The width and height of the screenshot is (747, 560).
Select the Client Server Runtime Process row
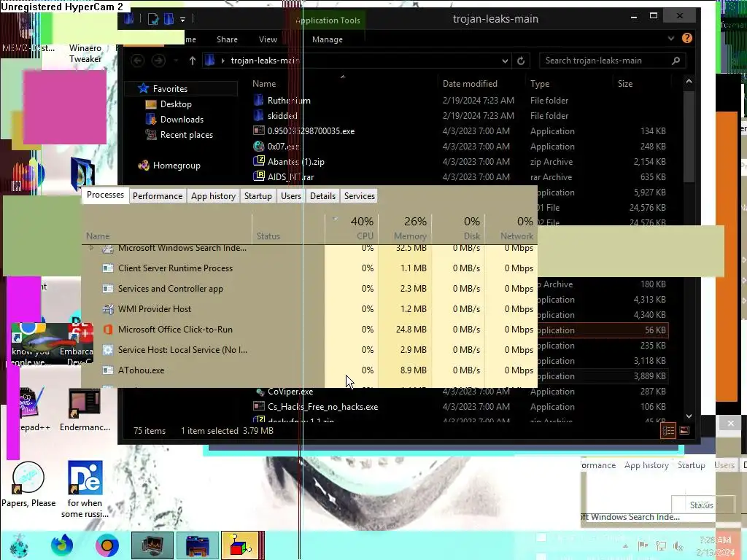pos(309,268)
